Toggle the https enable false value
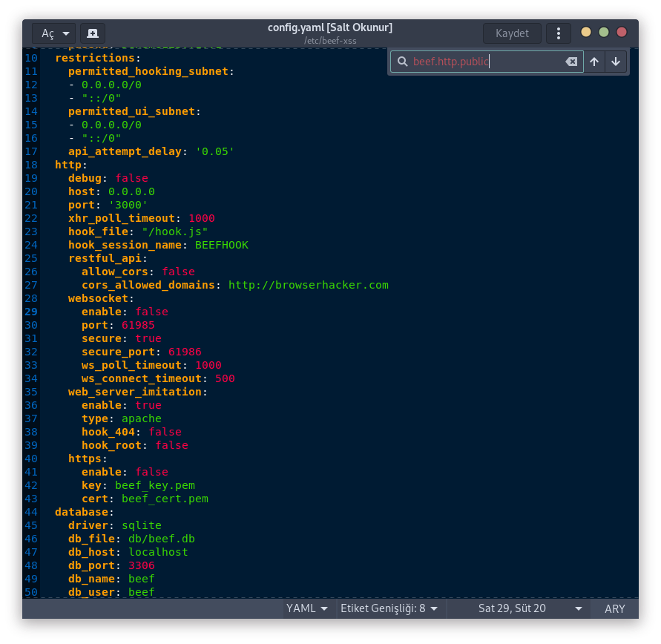This screenshot has height=644, width=661. tap(151, 472)
